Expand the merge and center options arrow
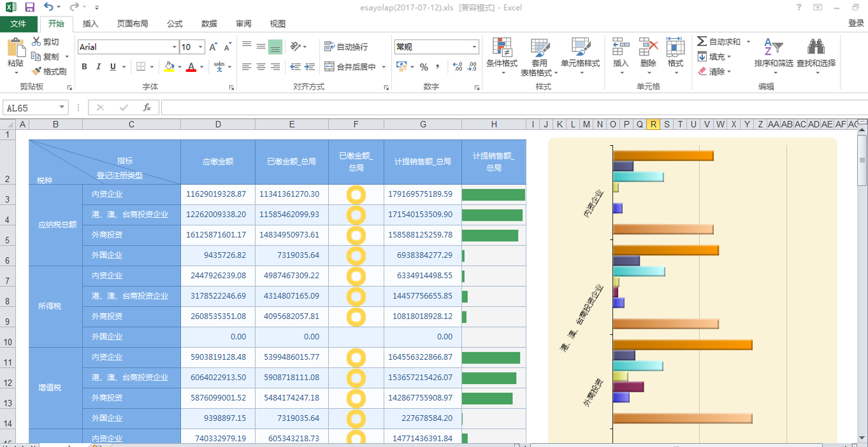Image resolution: width=868 pixels, height=447 pixels. point(382,67)
